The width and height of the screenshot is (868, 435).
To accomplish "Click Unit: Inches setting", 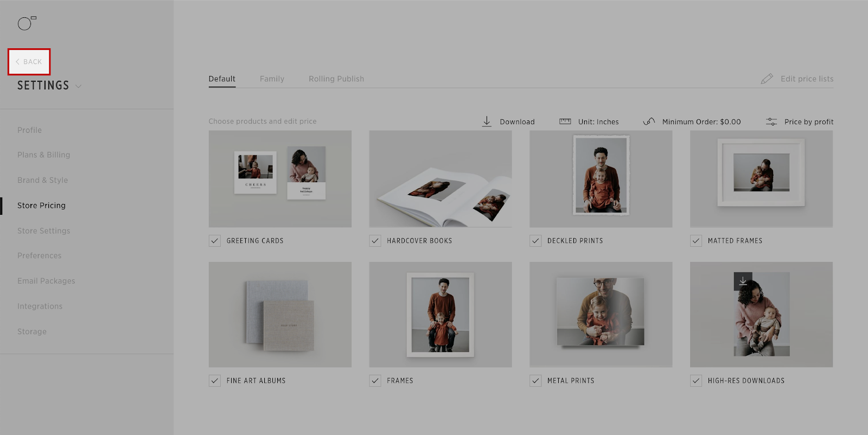I will tap(598, 122).
